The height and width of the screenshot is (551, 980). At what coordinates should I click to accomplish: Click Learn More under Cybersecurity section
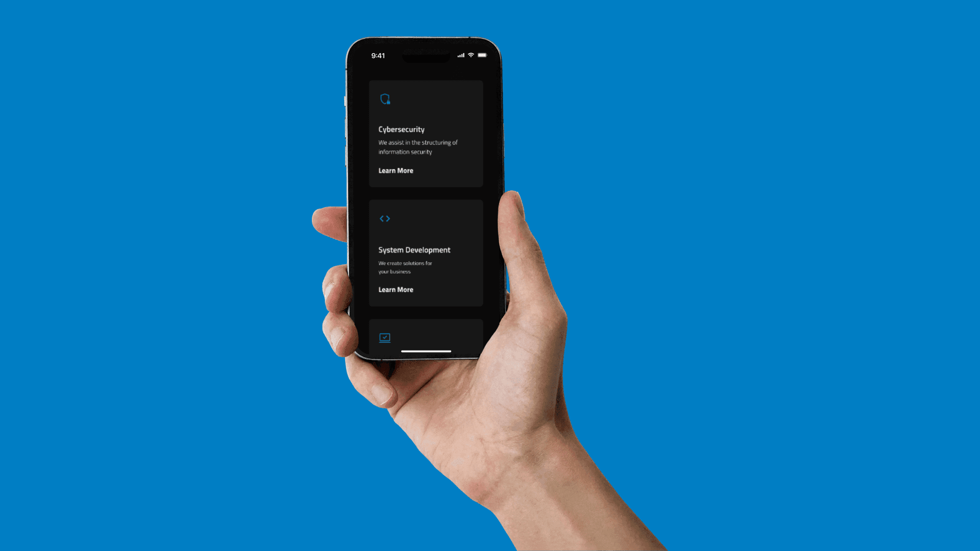(395, 170)
